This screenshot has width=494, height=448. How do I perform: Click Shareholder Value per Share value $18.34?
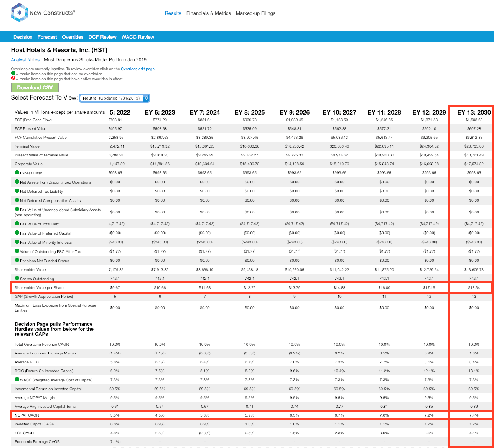pos(474,287)
